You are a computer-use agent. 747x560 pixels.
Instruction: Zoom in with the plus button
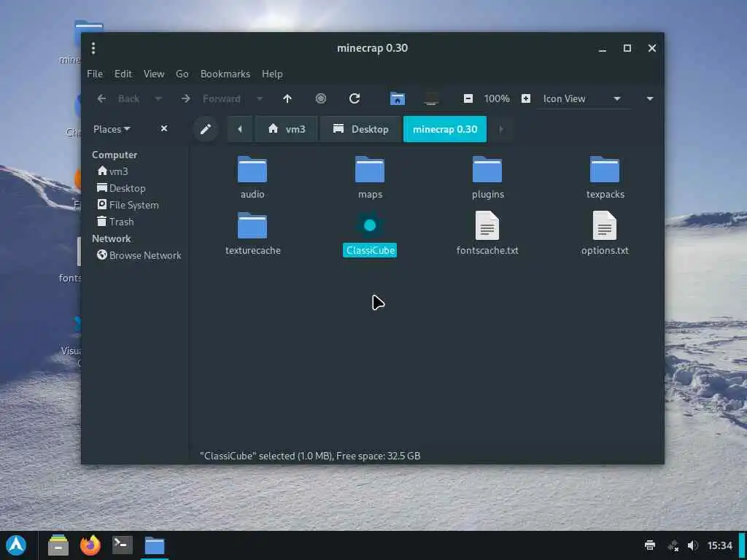pyautogui.click(x=525, y=98)
